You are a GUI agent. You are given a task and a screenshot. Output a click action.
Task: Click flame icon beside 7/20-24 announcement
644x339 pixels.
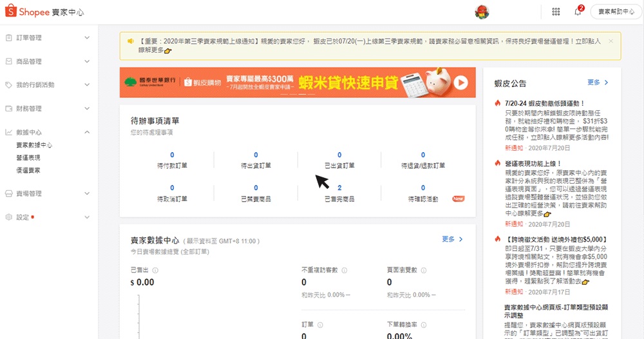(x=498, y=103)
